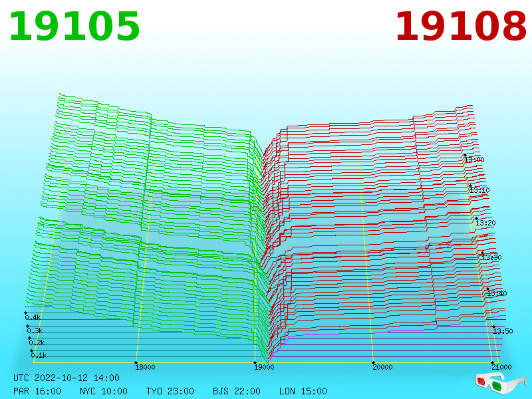This screenshot has width=532, height=399.
Task: Click the PAR 16:00 time label
Action: pos(37,391)
